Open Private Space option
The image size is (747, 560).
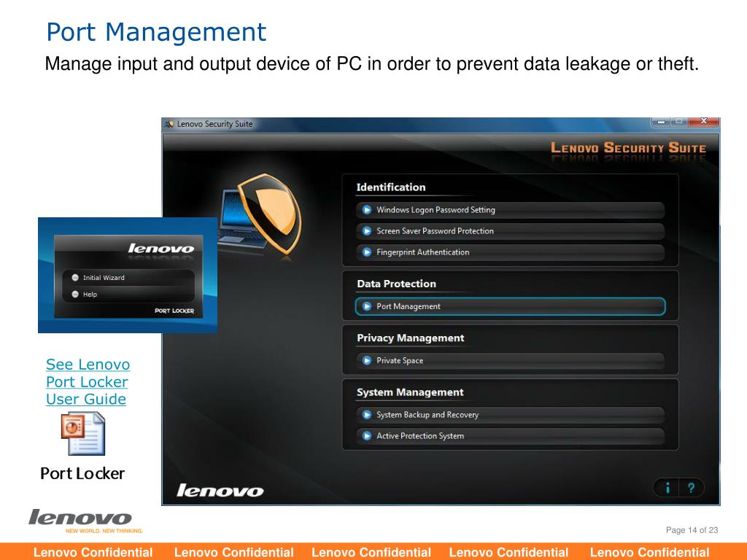tap(510, 360)
